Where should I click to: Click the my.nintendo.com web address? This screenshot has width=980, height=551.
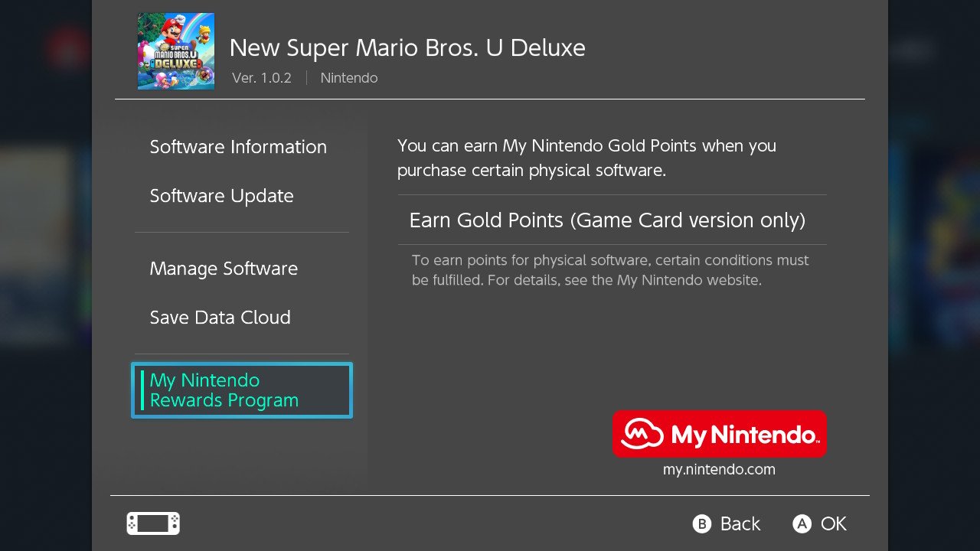719,470
